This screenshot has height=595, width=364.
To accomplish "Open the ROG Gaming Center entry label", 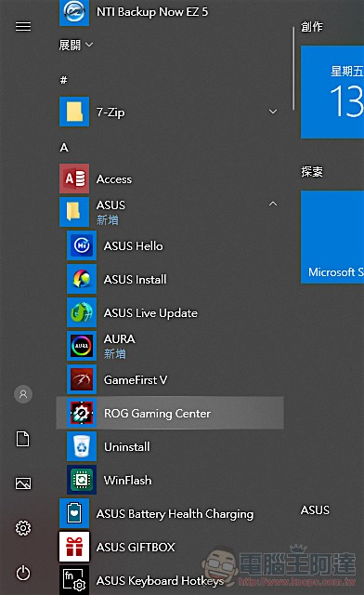I will click(x=157, y=413).
